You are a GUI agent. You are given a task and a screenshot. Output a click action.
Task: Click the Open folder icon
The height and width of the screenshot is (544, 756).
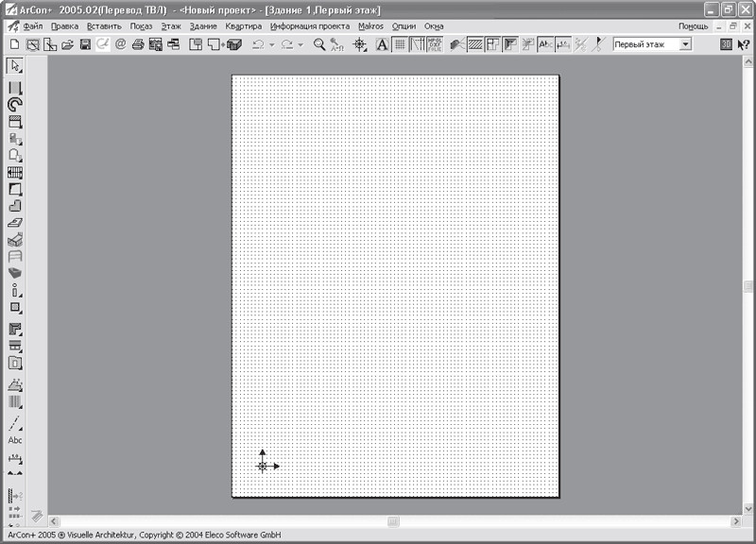(x=67, y=44)
